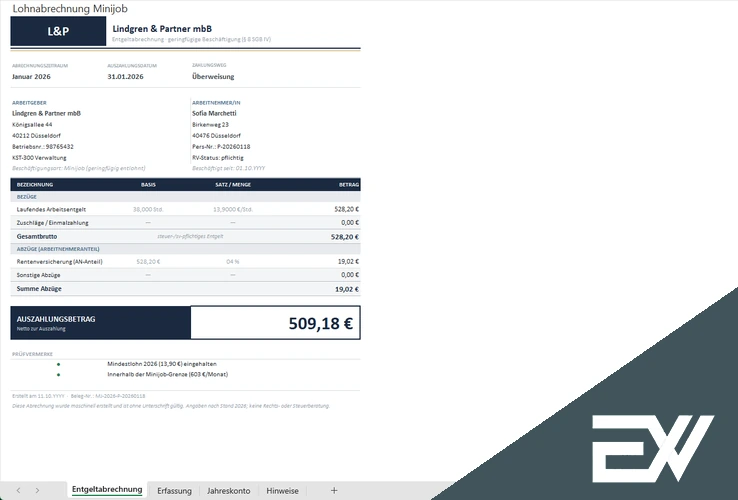
Task: Select the BETRAG column header
Action: (x=349, y=185)
